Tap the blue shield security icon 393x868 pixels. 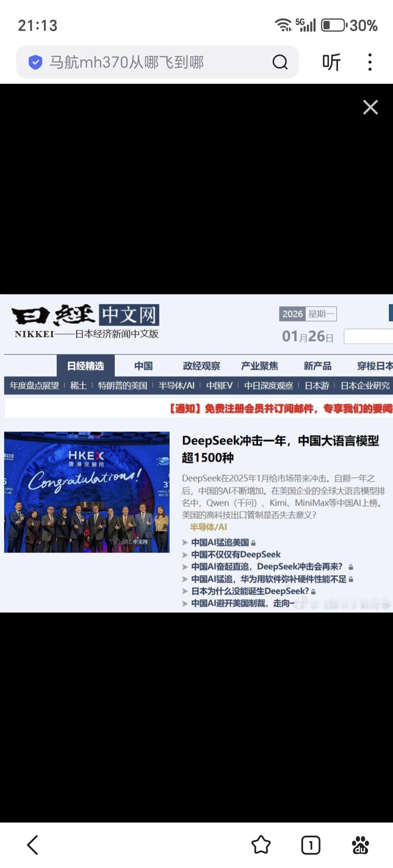point(35,62)
